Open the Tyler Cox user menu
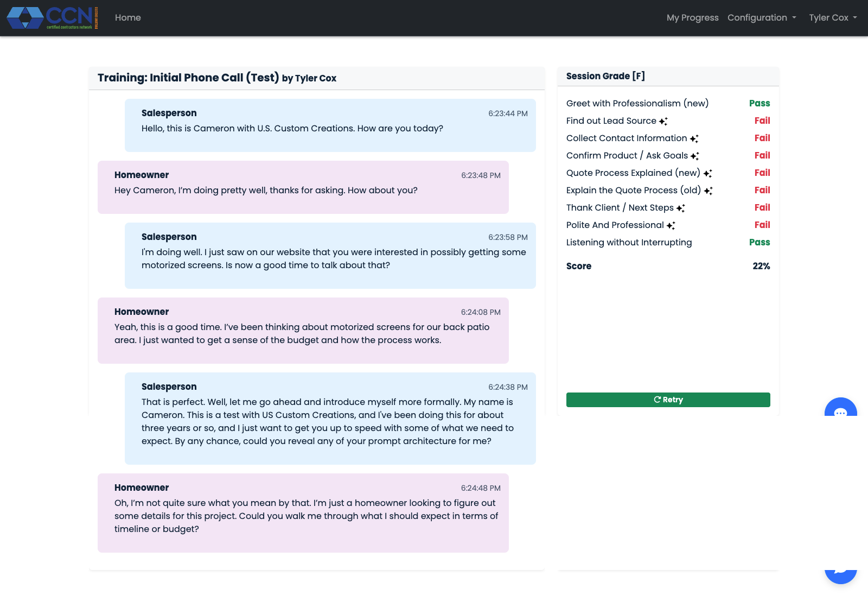 (833, 18)
